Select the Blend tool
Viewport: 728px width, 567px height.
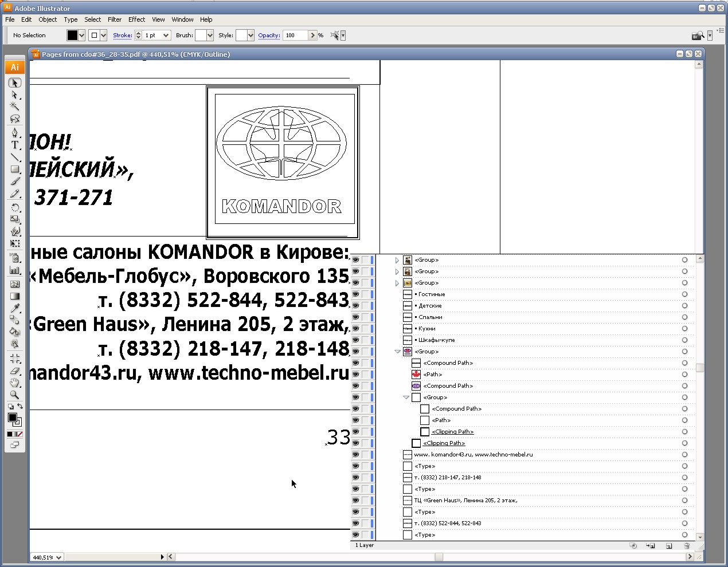click(x=15, y=320)
